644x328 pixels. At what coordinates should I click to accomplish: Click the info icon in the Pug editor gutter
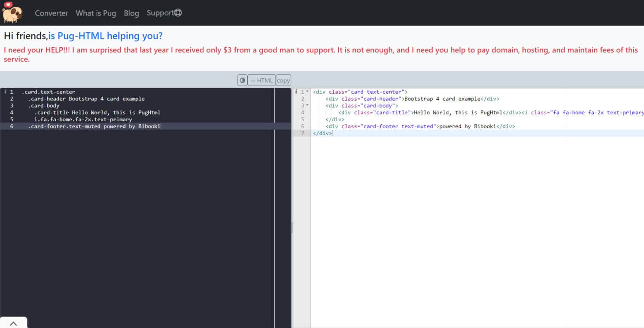pyautogui.click(x=5, y=92)
